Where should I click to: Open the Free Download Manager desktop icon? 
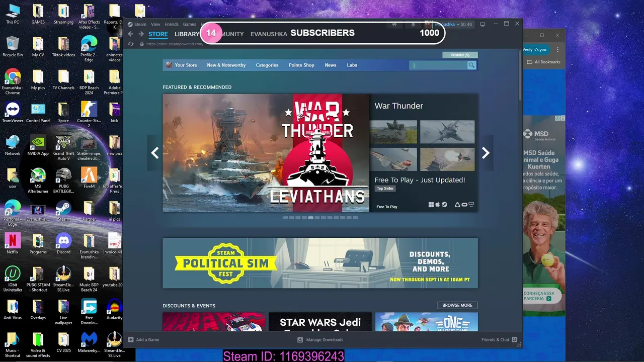coord(89,311)
